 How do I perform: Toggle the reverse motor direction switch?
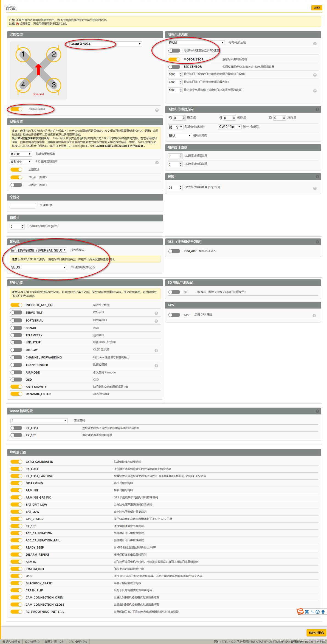(x=16, y=109)
